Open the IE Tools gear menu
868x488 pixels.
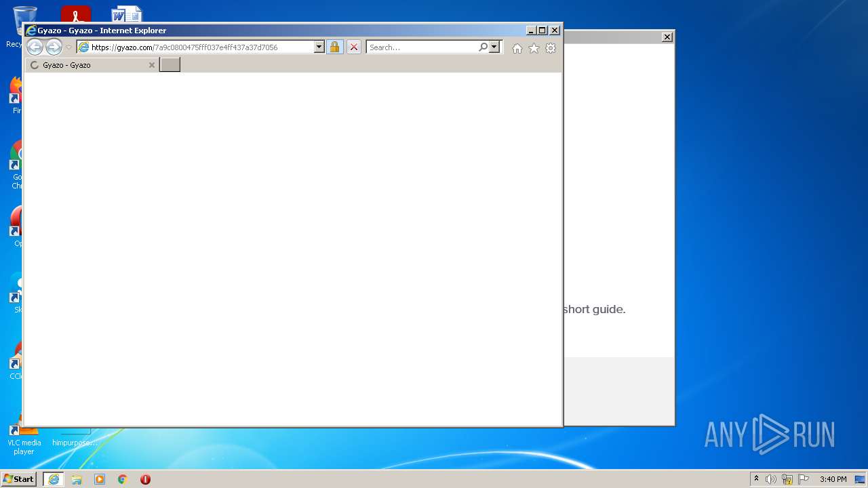551,48
